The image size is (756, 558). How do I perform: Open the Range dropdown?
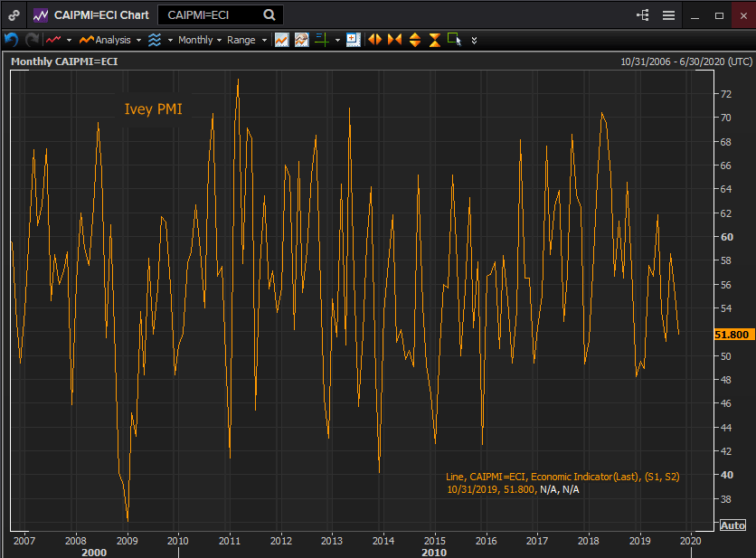247,40
